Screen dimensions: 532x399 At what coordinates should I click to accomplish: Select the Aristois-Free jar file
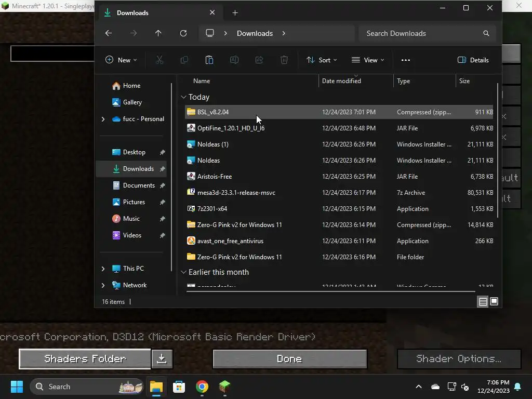coord(339,177)
